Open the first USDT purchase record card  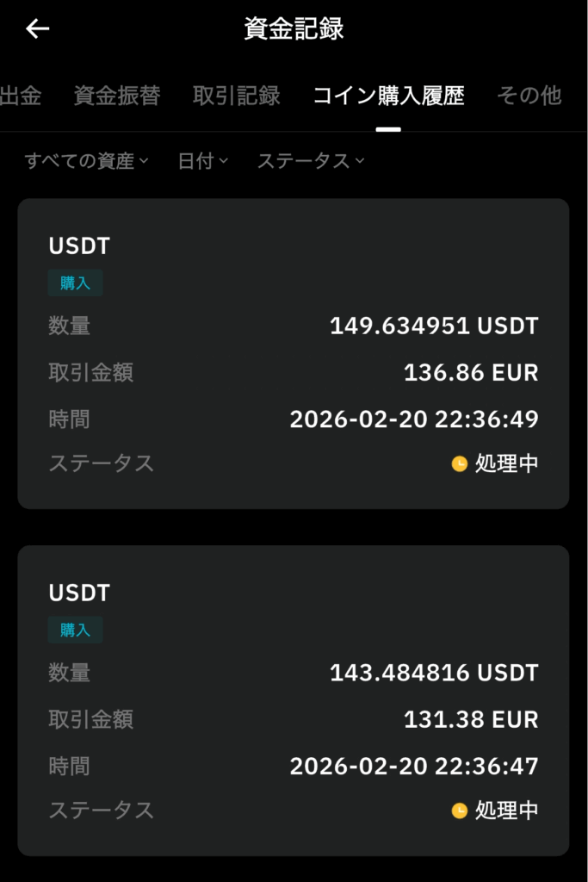point(294,353)
